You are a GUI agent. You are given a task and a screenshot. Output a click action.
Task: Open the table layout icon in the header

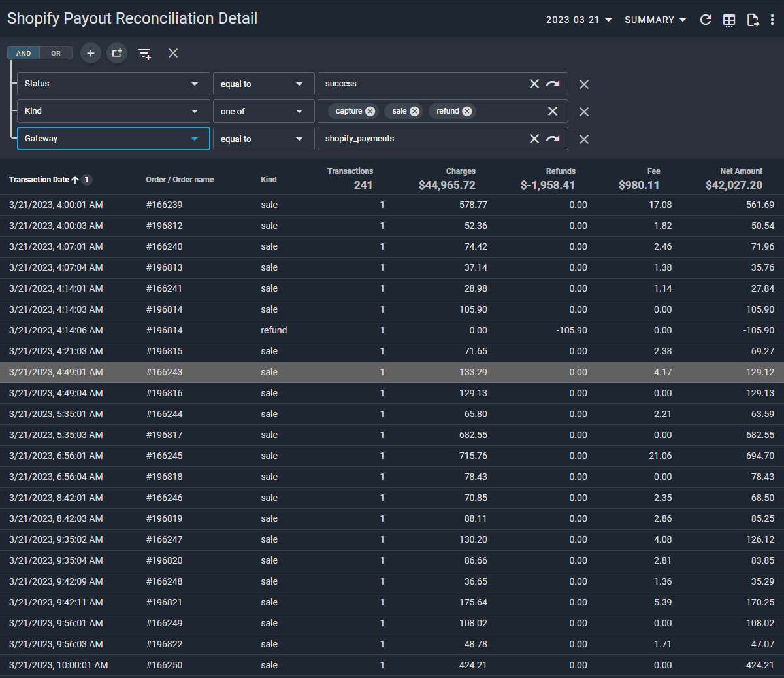click(729, 20)
